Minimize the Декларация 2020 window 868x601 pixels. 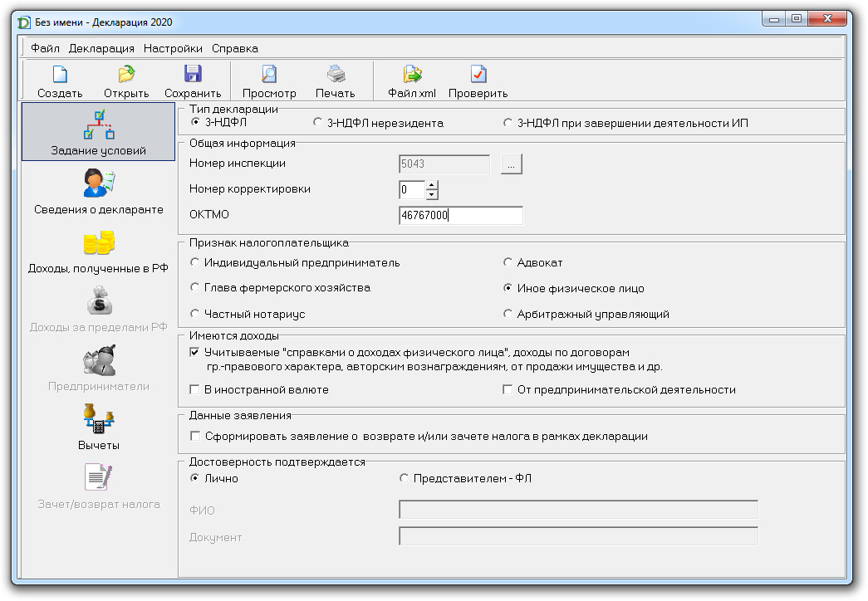coord(774,19)
